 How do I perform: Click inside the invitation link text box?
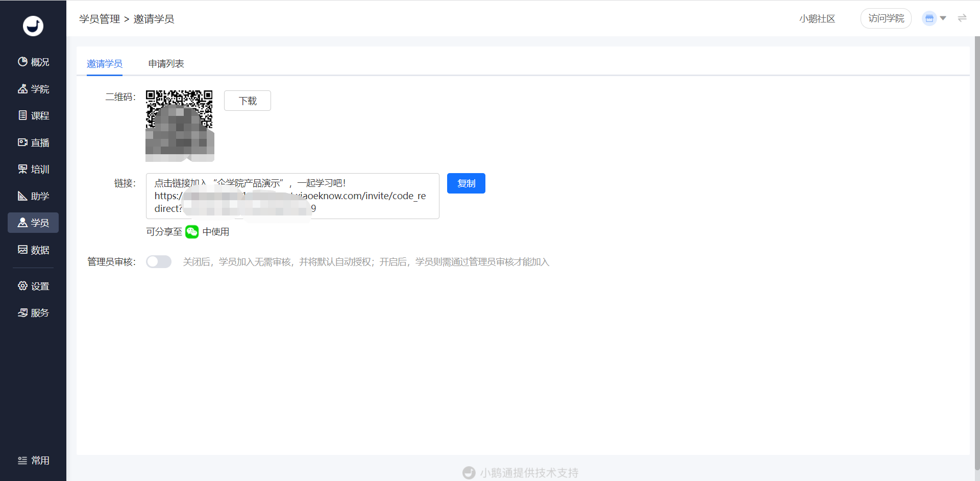click(x=292, y=196)
